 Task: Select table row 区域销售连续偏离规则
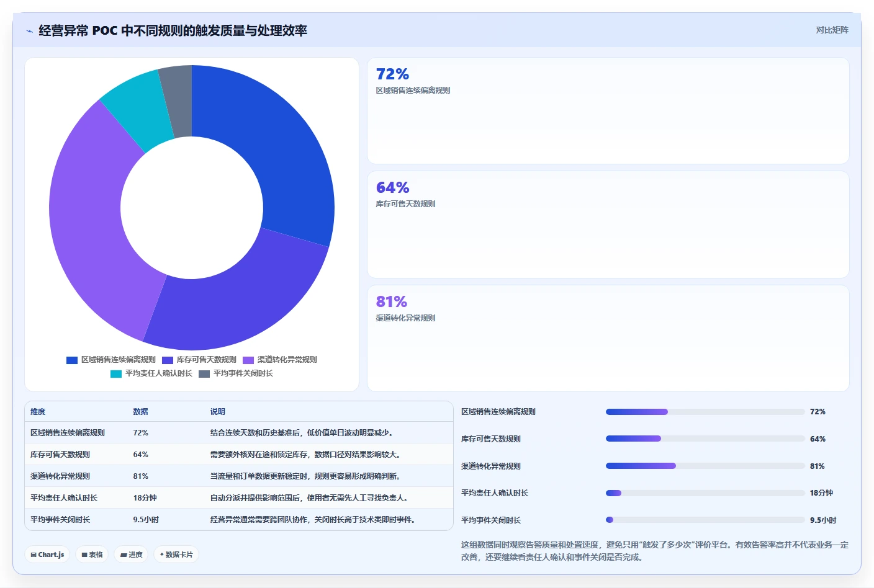point(239,433)
